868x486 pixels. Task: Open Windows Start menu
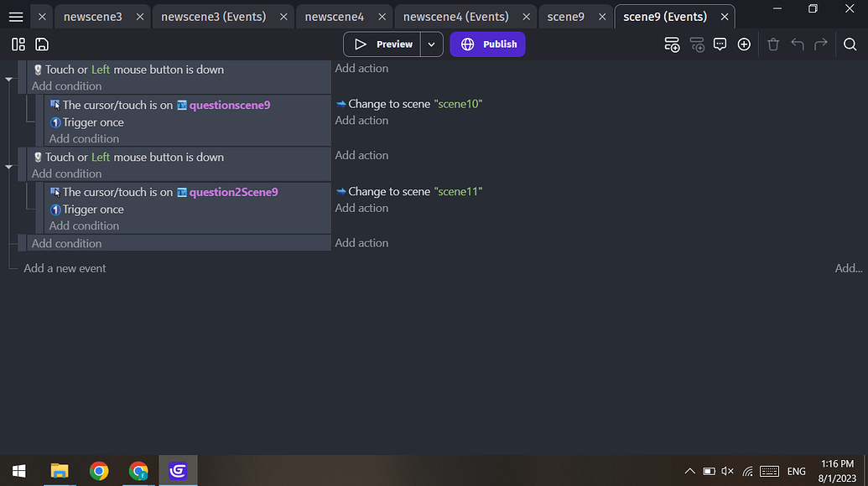(18, 471)
